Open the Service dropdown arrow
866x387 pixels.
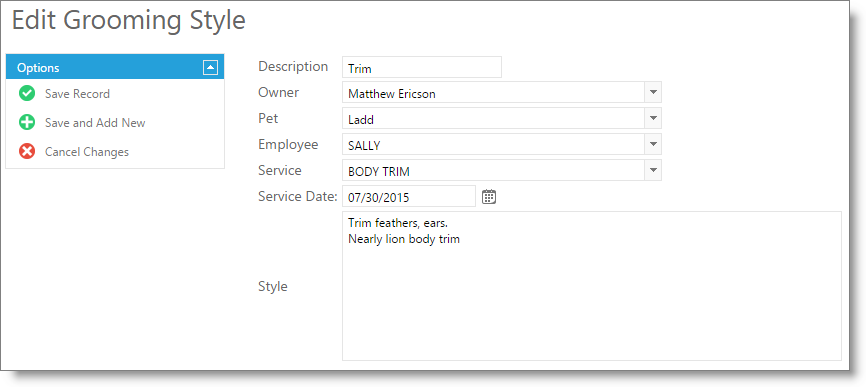coord(653,170)
